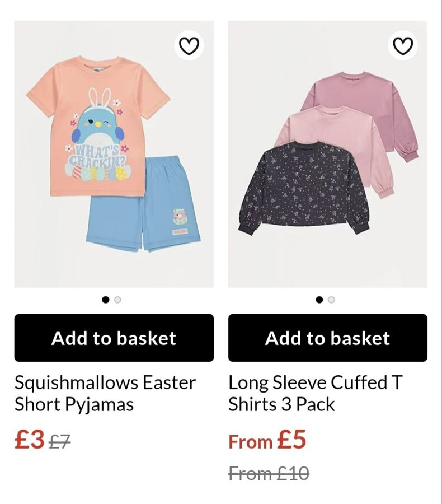Show second image of T shirts pack via dot
Screen dimensions: 442x504
tap(331, 300)
